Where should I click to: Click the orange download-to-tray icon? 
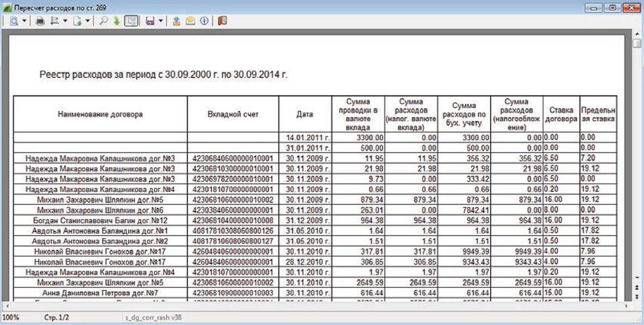click(x=176, y=21)
